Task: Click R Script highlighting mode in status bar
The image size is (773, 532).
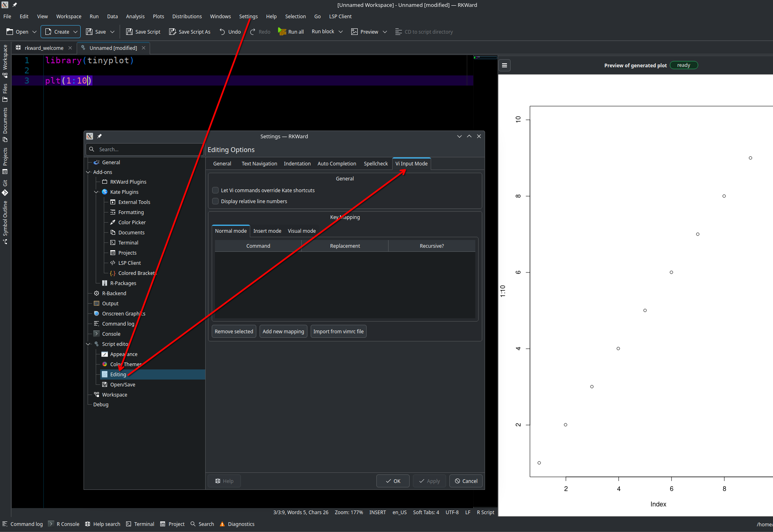Action: pyautogui.click(x=485, y=512)
